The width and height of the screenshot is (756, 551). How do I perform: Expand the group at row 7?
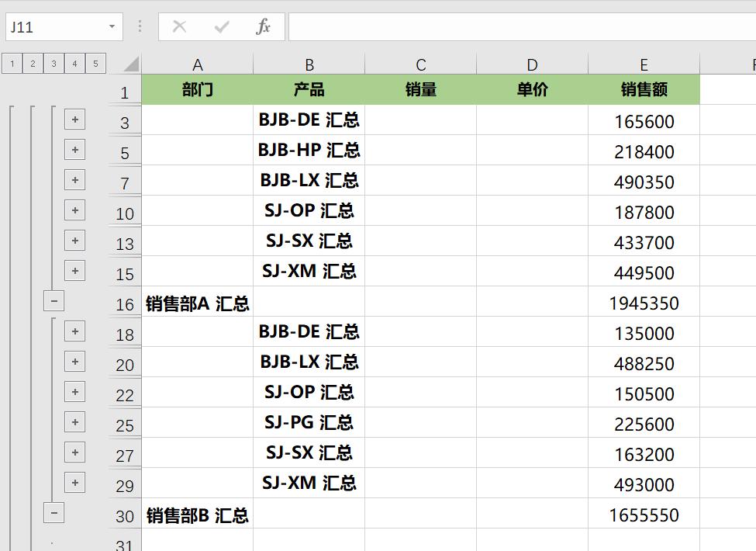pyautogui.click(x=74, y=180)
